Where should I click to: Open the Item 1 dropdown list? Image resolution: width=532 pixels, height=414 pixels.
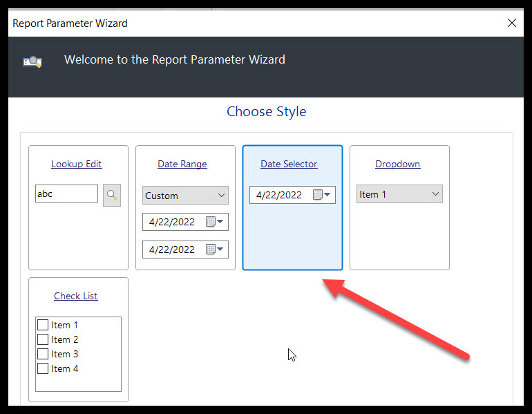435,194
